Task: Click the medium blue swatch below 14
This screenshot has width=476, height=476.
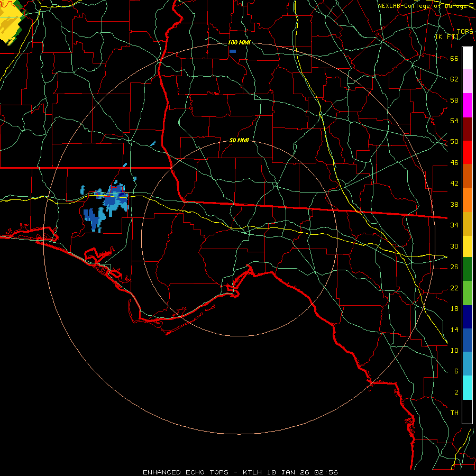Action: 467,340
